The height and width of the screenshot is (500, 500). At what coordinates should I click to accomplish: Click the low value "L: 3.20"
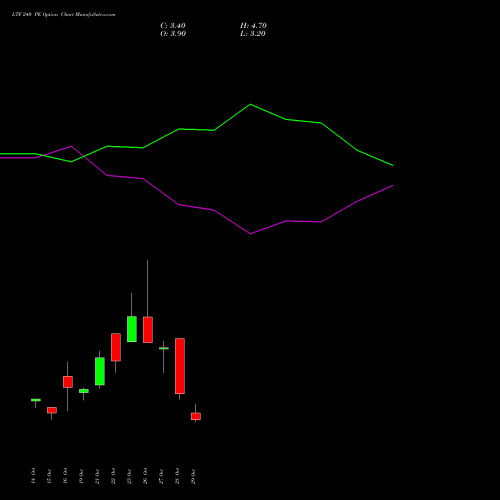click(x=253, y=34)
